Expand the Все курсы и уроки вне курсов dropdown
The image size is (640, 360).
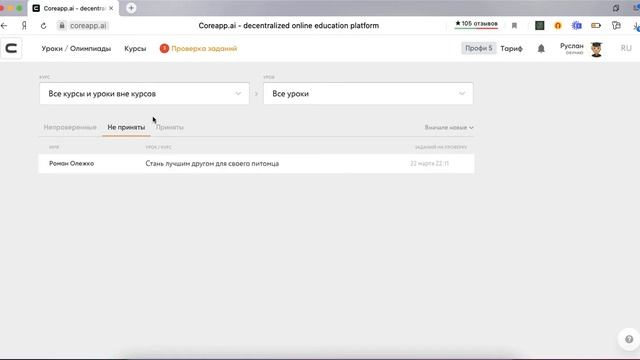tap(144, 93)
